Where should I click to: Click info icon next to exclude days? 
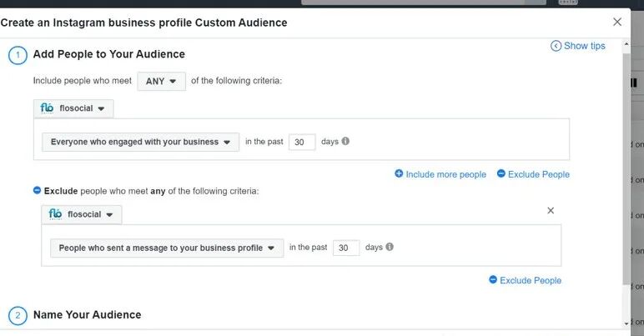[390, 247]
